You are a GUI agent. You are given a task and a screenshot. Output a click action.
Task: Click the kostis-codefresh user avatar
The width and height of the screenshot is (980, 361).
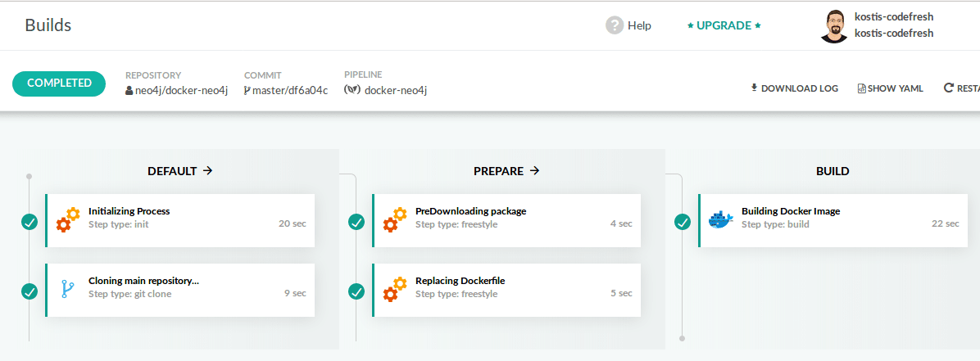point(833,26)
